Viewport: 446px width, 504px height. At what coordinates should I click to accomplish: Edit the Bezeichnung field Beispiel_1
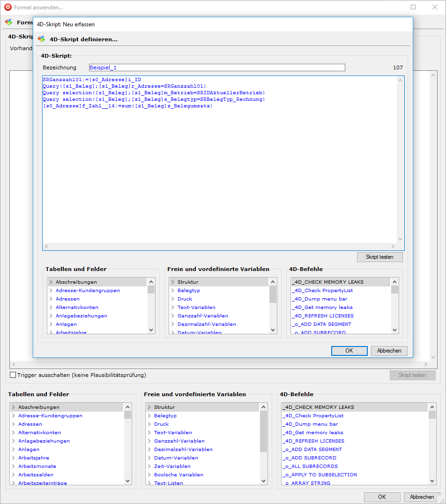[217, 68]
